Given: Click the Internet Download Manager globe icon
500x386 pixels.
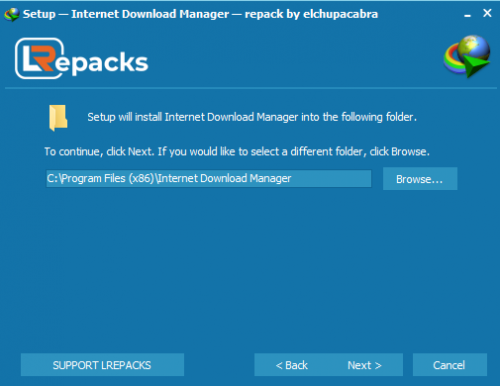Looking at the screenshot, I should [467, 56].
